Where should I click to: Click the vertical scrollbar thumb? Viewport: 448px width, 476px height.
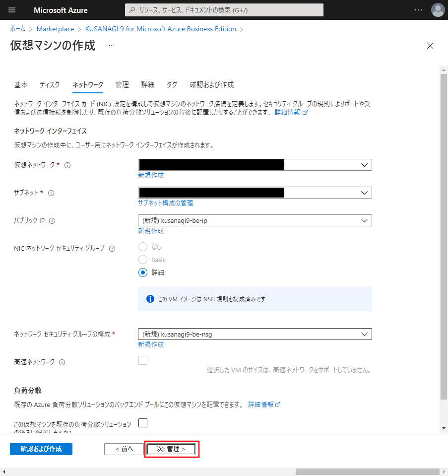444,237
